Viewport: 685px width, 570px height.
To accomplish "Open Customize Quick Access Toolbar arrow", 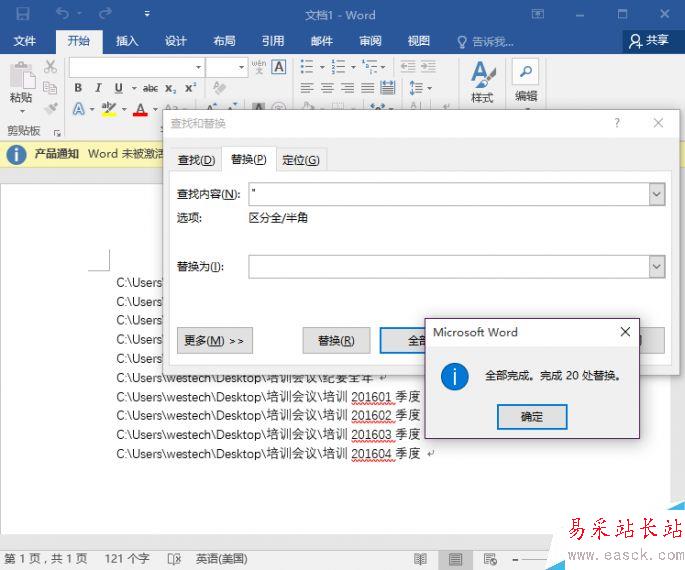I will 147,14.
